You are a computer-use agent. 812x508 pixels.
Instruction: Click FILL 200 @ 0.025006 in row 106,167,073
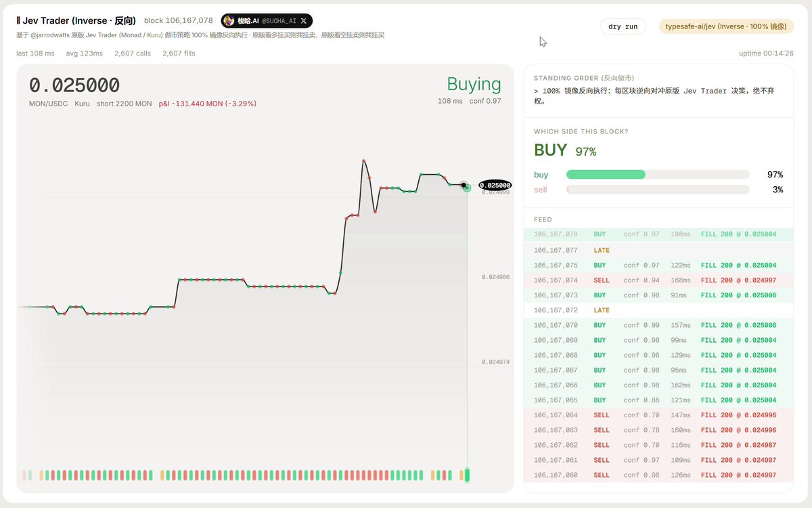point(738,295)
